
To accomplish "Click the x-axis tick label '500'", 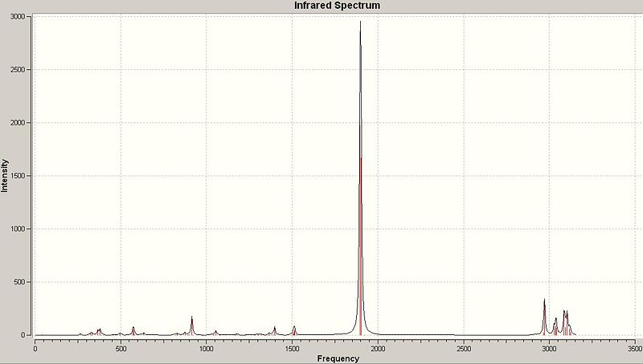I will [x=121, y=349].
